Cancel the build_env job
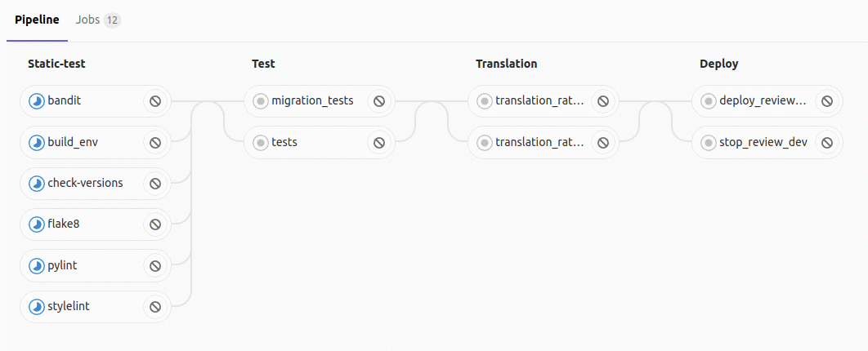The image size is (868, 351). tap(155, 143)
